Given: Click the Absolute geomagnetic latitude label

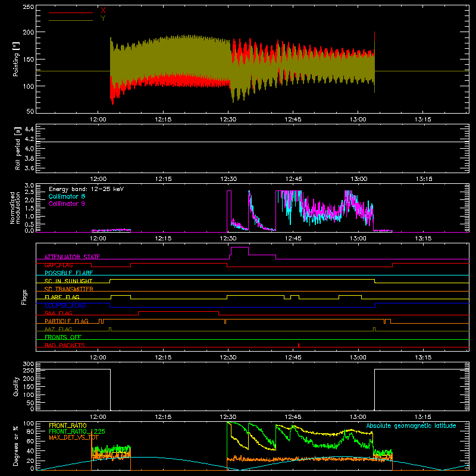Looking at the screenshot, I should point(411,425).
